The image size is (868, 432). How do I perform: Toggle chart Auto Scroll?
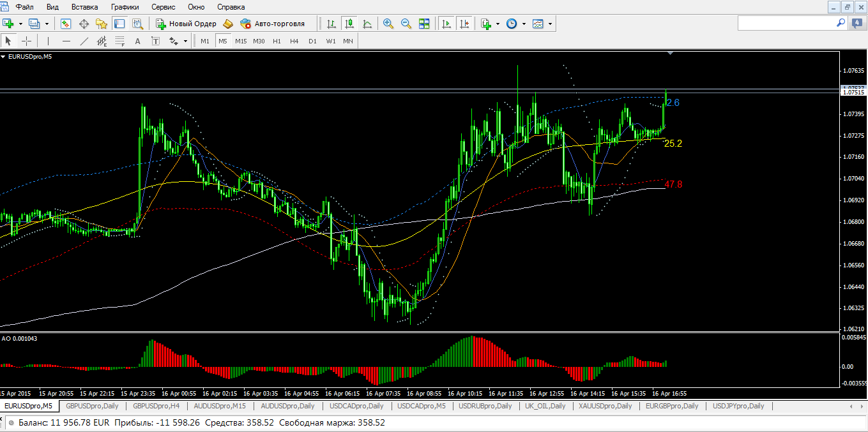446,24
